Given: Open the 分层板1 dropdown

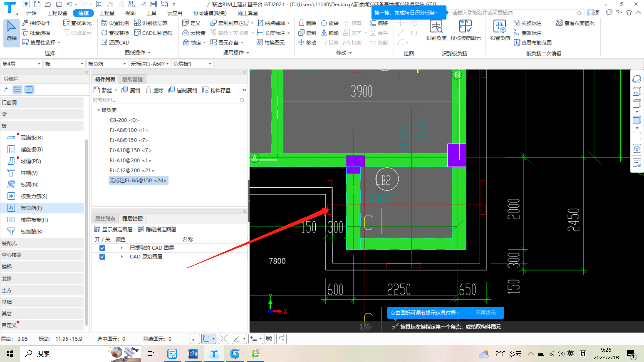Looking at the screenshot, I should [x=193, y=64].
